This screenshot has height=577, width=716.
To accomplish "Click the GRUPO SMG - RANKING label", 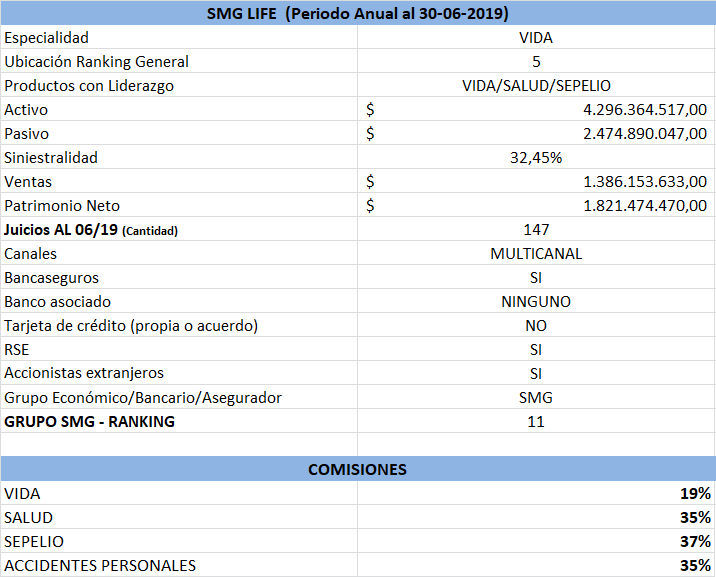I will point(179,421).
